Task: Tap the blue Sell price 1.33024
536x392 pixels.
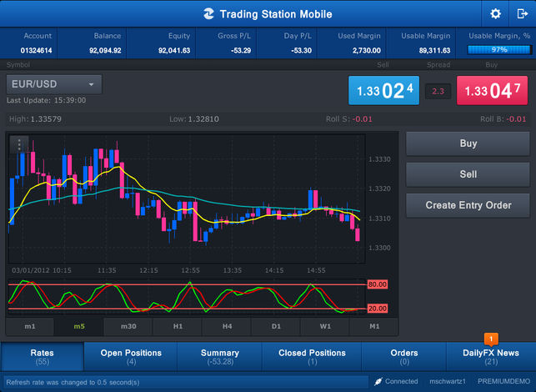Action: 384,91
